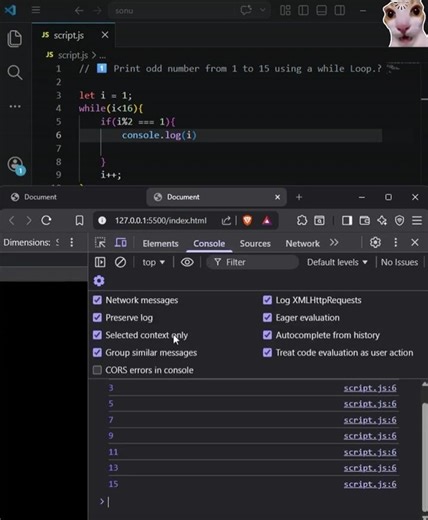Show more DevTools tabs chevron
The image size is (428, 520).
(334, 243)
